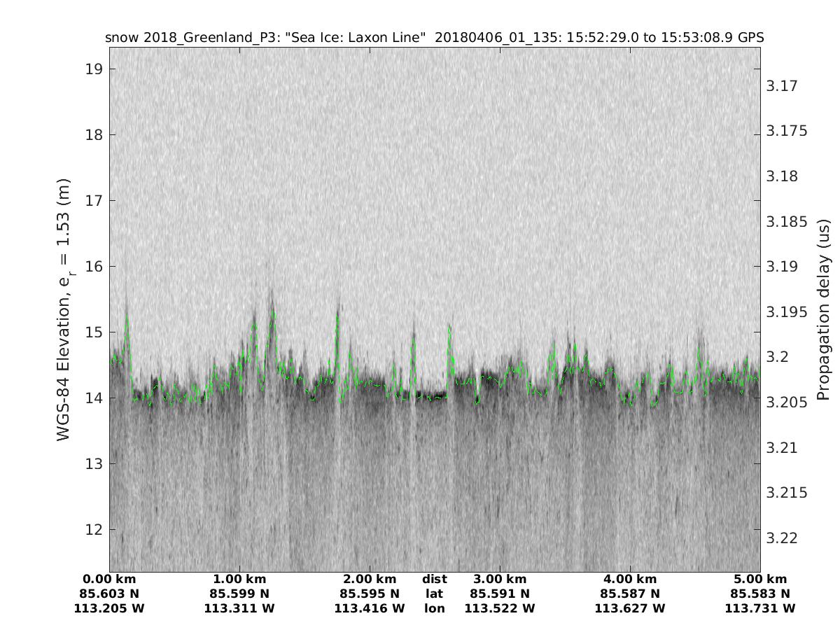Click the 113.205 W longitude label

pos(109,609)
